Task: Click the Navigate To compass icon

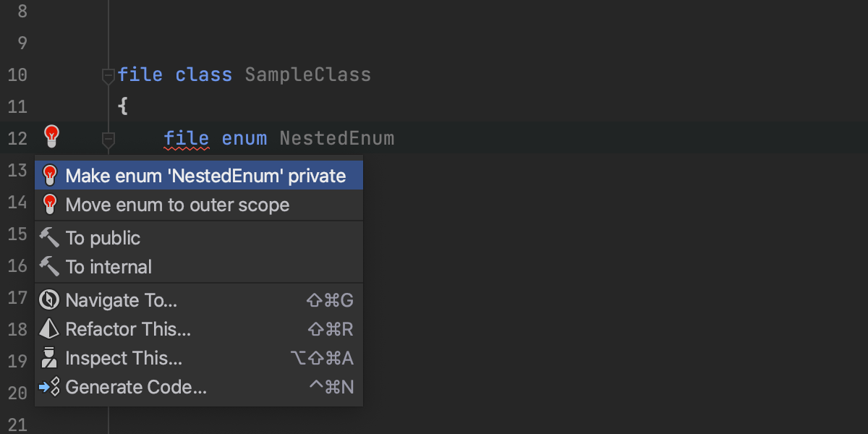Action: point(49,300)
